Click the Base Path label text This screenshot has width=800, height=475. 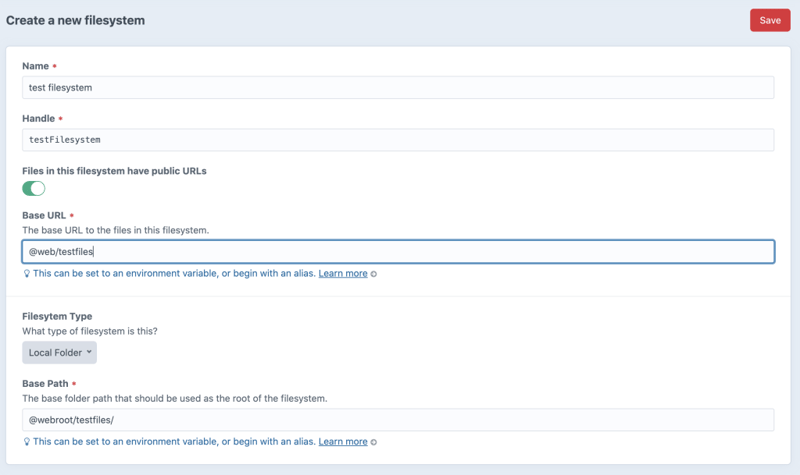coord(46,383)
